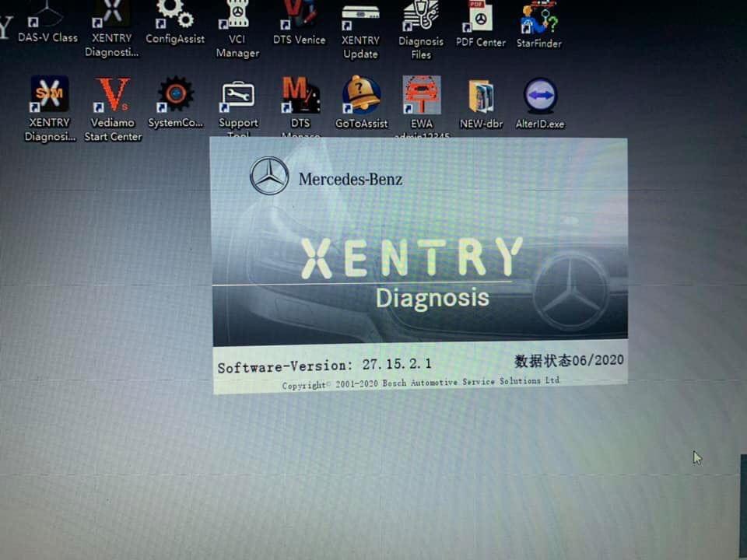Image resolution: width=747 pixels, height=560 pixels.
Task: Click the 06/2020 data status text
Action: (570, 360)
